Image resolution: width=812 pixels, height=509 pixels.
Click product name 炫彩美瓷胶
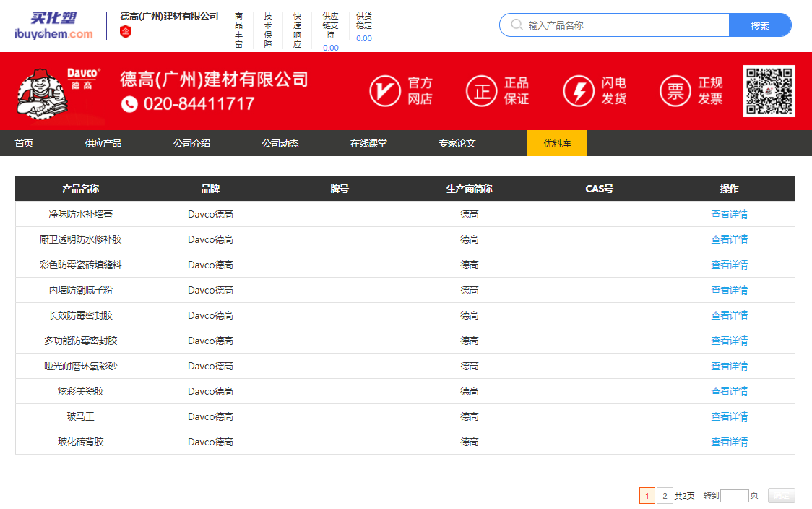(x=80, y=391)
